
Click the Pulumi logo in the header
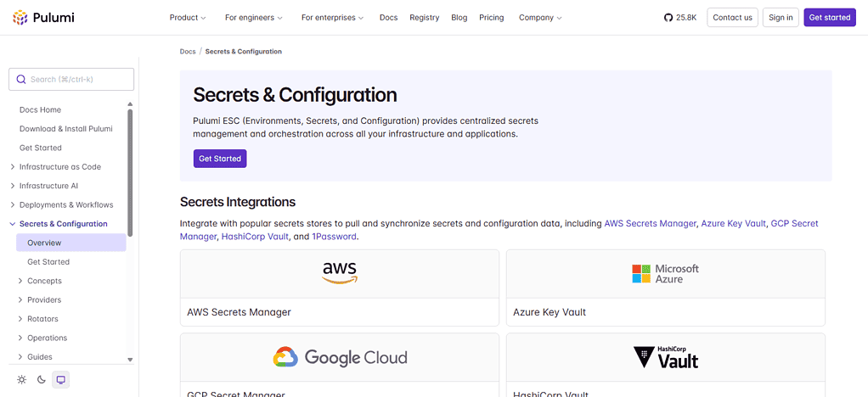point(43,18)
